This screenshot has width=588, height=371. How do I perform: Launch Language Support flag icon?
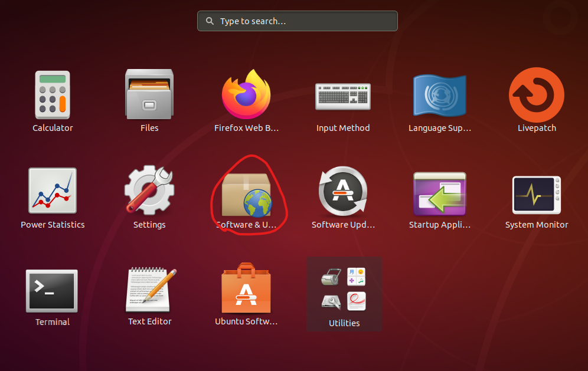coord(439,95)
